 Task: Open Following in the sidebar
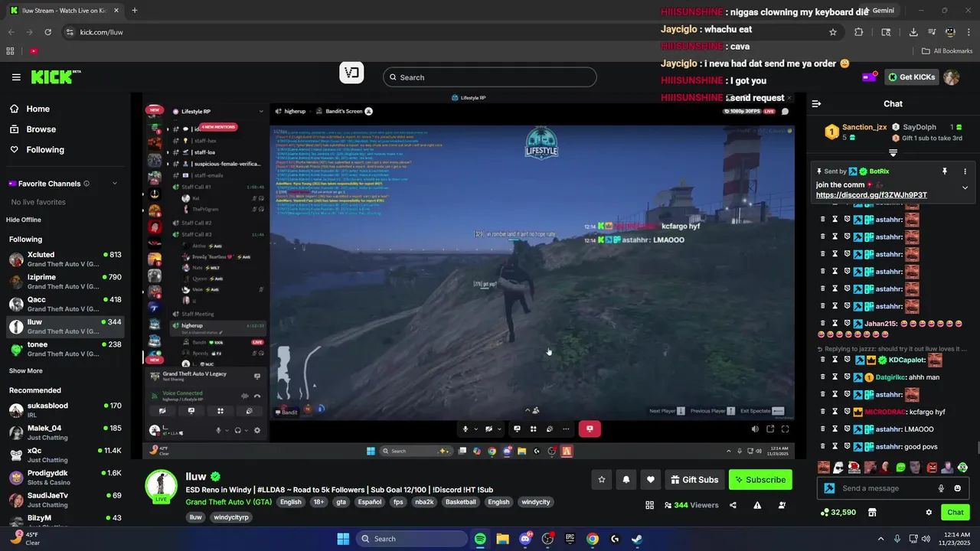click(37, 150)
